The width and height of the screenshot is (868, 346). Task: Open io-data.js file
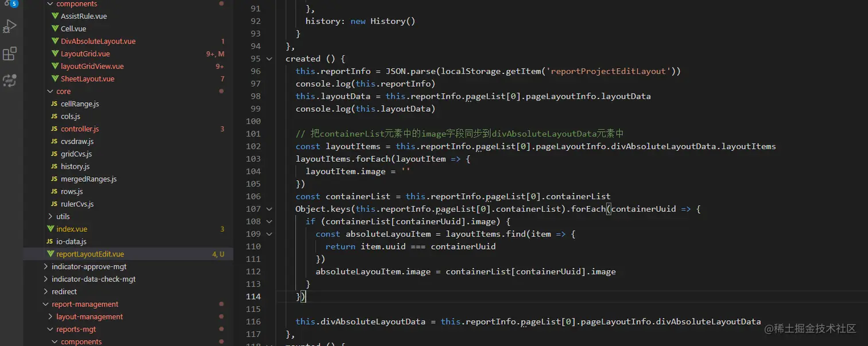(x=71, y=242)
